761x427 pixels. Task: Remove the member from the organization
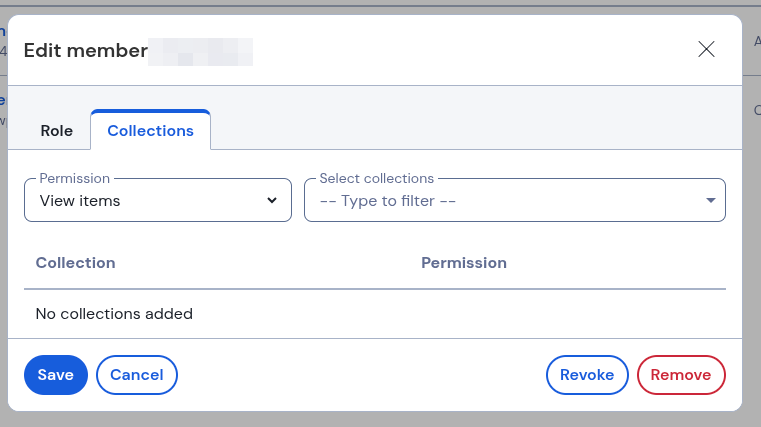coord(681,375)
